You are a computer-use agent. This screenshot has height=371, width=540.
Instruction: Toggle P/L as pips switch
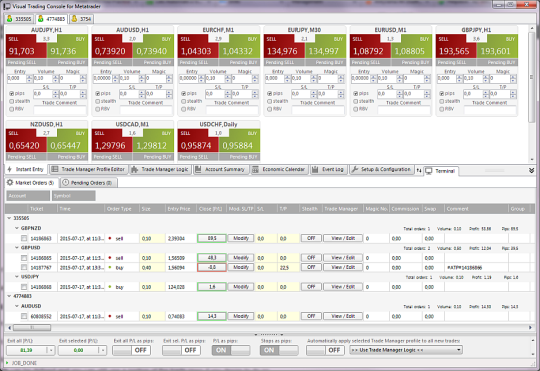coord(231,350)
